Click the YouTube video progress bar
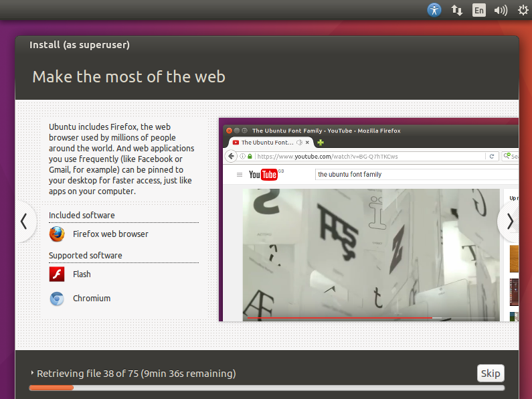This screenshot has height=399, width=532. [371, 318]
